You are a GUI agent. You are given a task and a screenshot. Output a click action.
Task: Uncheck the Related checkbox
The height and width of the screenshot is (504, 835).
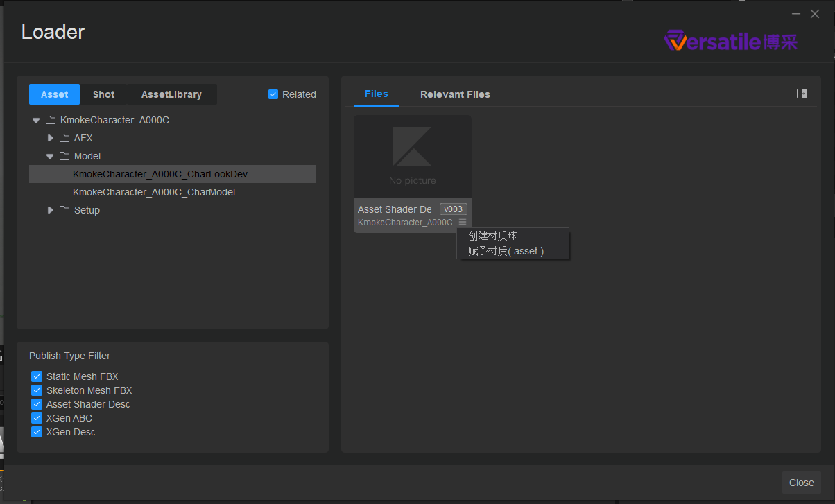pyautogui.click(x=273, y=94)
